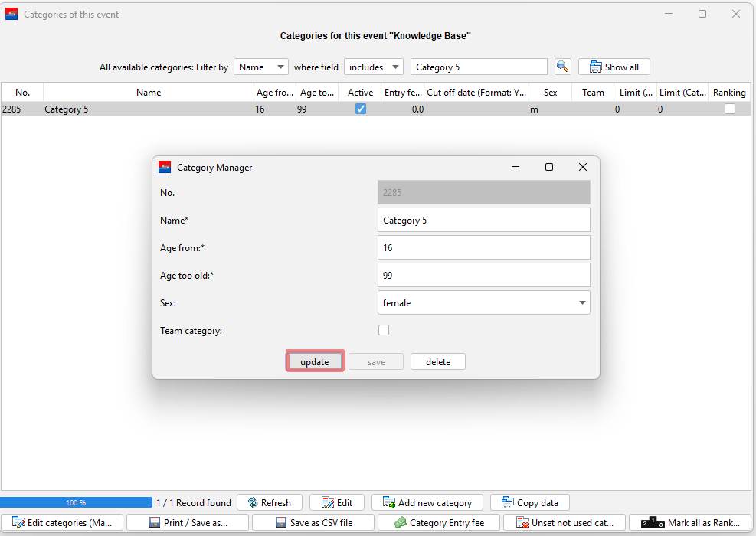The width and height of the screenshot is (756, 536).
Task: Open the Sex dropdown showing female
Action: pyautogui.click(x=483, y=302)
